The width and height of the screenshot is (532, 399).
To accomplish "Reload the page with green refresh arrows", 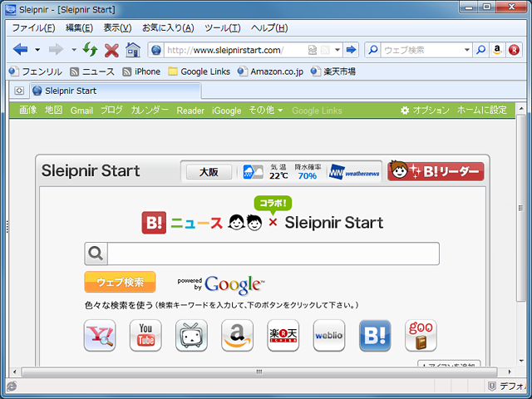I will (91, 50).
